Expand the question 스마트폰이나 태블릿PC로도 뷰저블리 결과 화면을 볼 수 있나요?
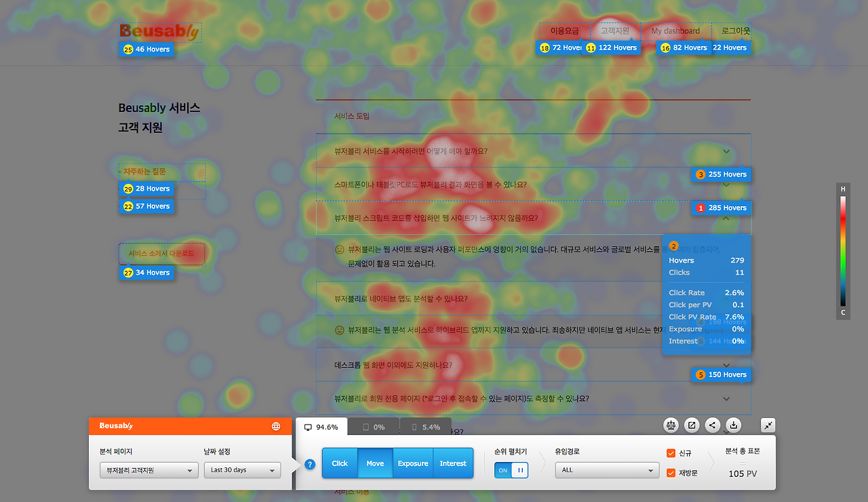The image size is (868, 502). click(534, 185)
